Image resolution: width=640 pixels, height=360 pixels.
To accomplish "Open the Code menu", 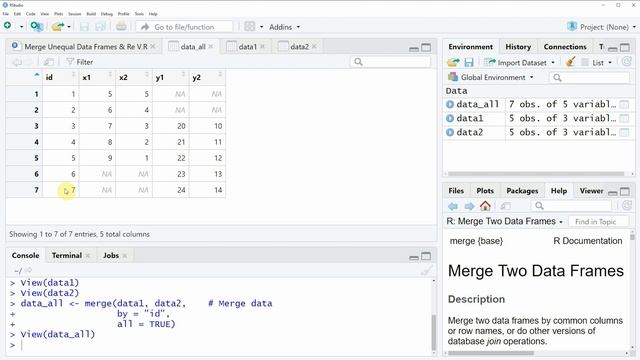I will click(31, 14).
